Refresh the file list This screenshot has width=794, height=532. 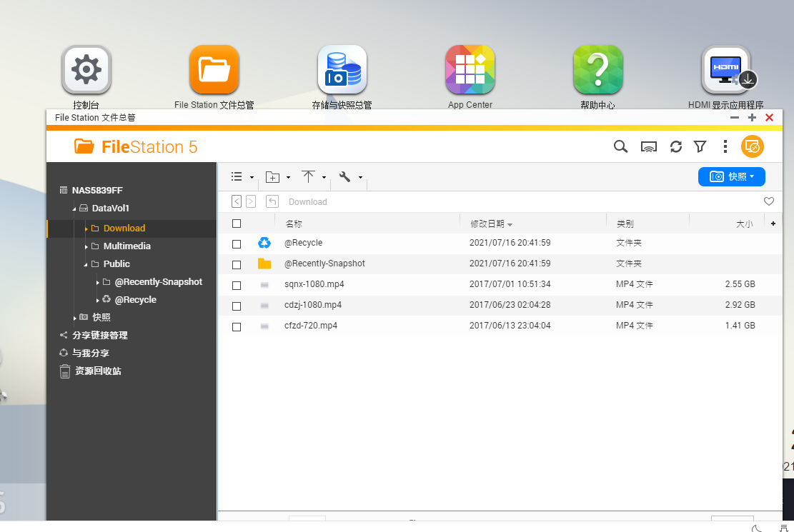(x=676, y=147)
